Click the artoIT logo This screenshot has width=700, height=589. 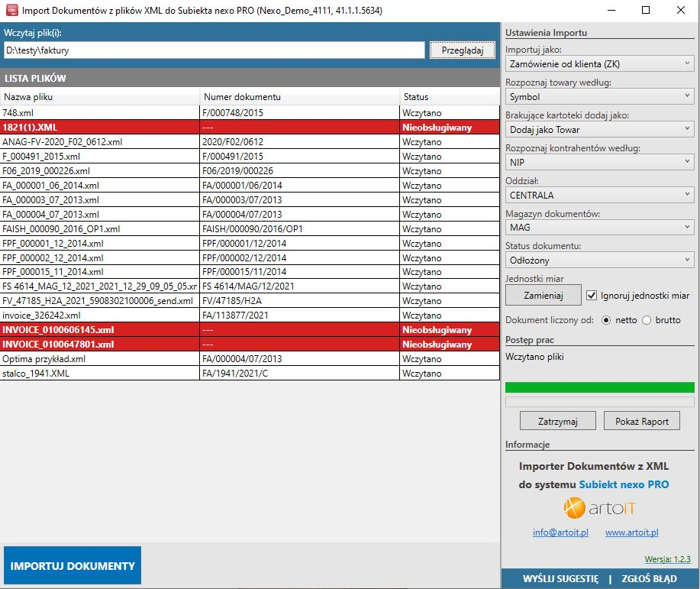click(599, 508)
